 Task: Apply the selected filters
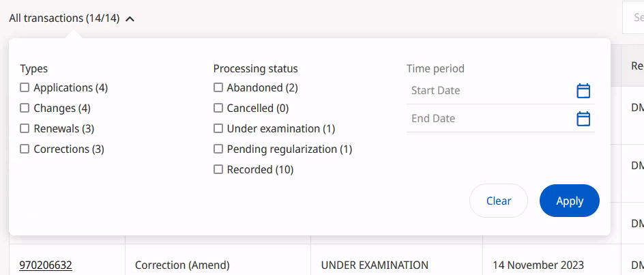[x=569, y=201]
